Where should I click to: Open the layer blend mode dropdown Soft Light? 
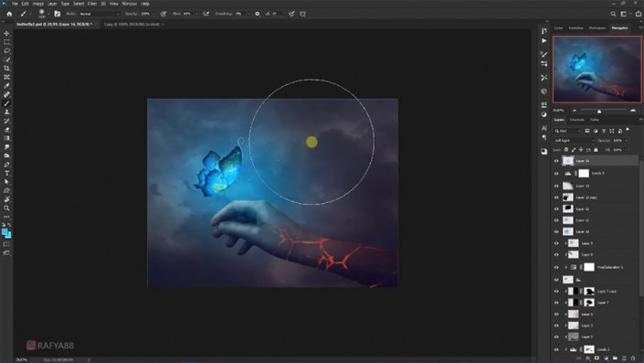pos(575,141)
